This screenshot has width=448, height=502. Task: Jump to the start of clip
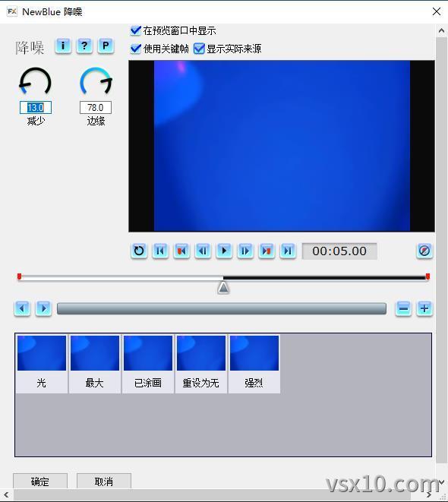coord(160,251)
